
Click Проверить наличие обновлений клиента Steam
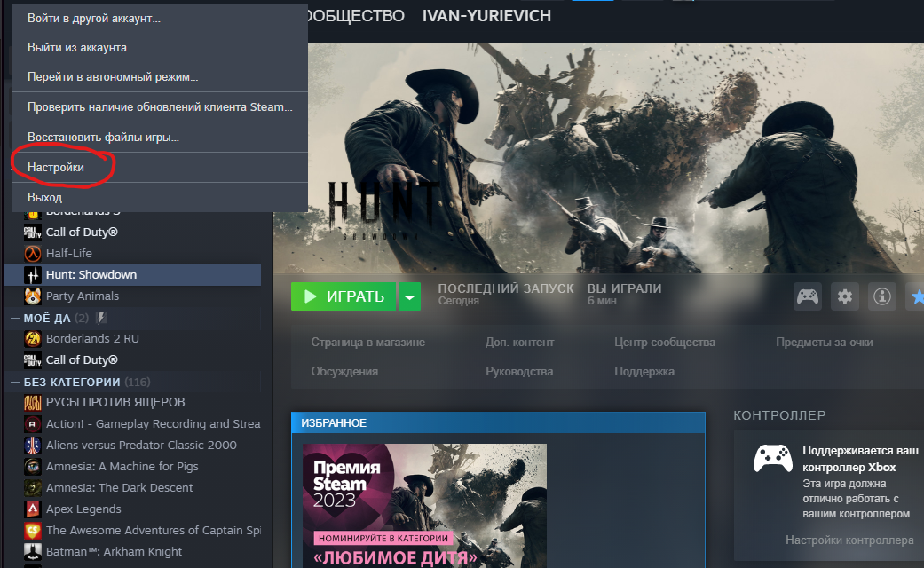click(x=159, y=107)
